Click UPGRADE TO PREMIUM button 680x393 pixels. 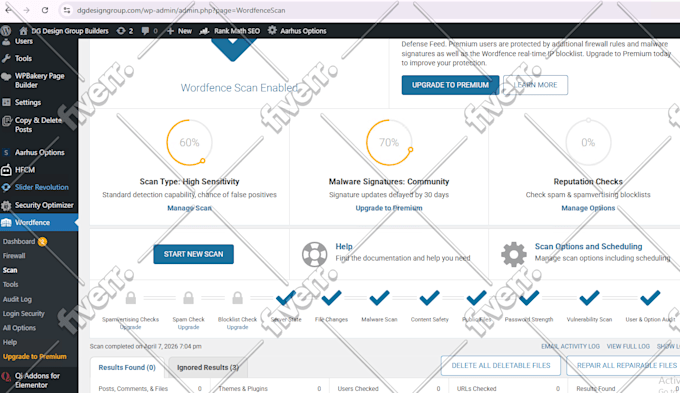click(x=450, y=85)
